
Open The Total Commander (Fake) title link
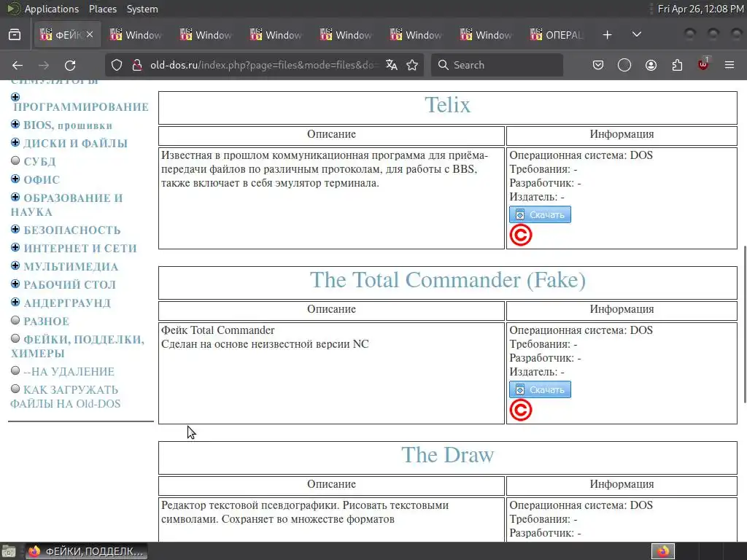tap(448, 280)
